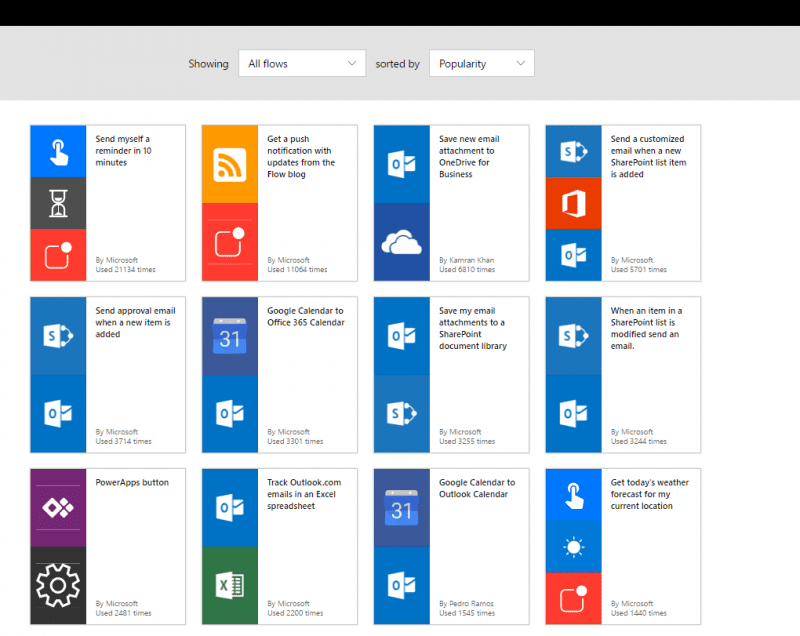Click the OneDrive cloud icon
The image size is (800, 636).
click(x=401, y=243)
